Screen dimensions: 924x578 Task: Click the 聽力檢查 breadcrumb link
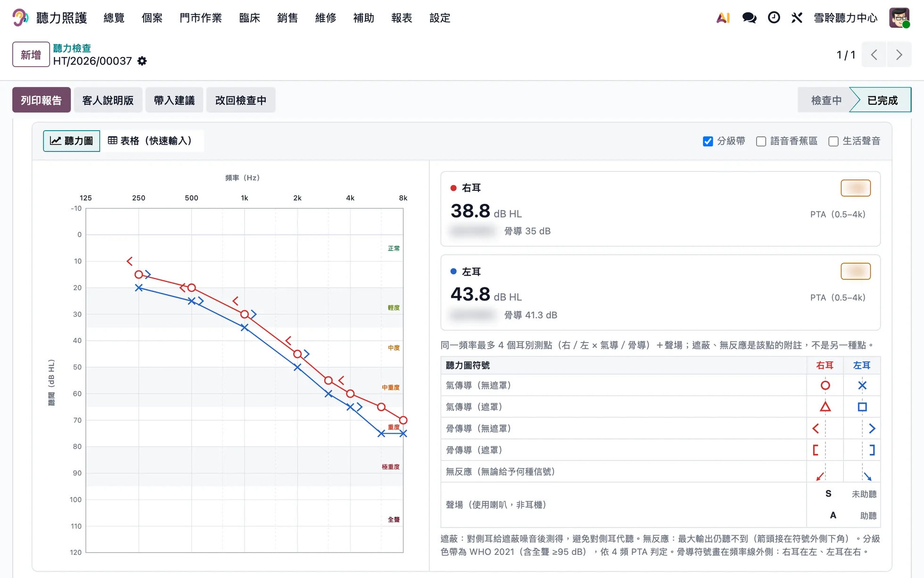pyautogui.click(x=72, y=48)
